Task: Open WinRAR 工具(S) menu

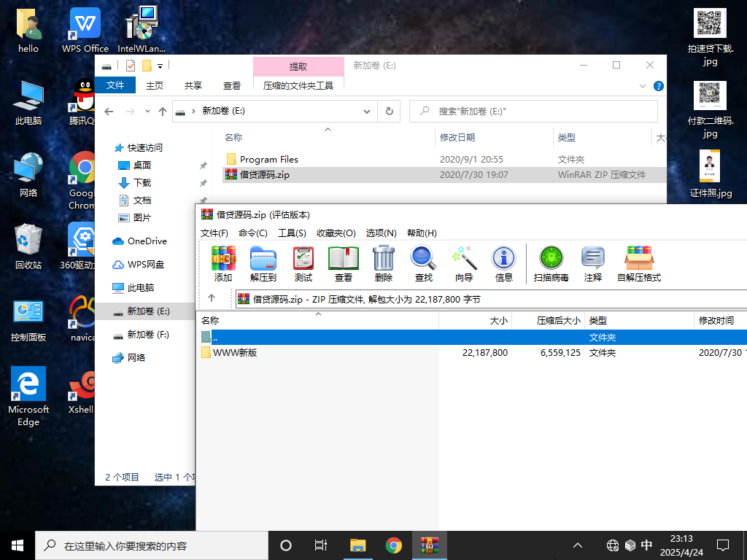Action: point(292,233)
